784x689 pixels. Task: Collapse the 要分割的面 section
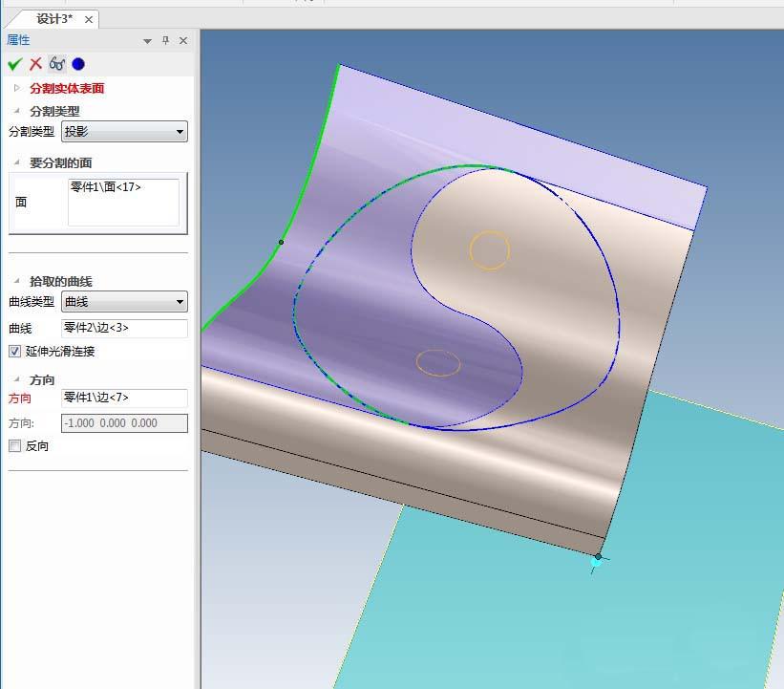tap(17, 163)
